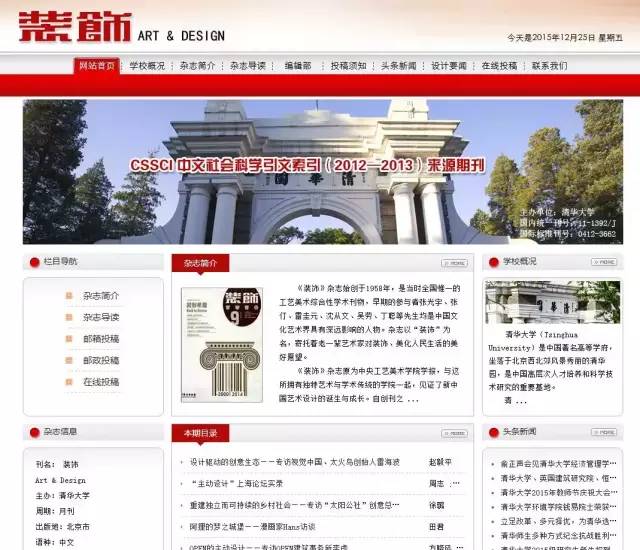Open news 清华大学环境学院钱易院士荣获
The image size is (640, 550).
tap(558, 507)
